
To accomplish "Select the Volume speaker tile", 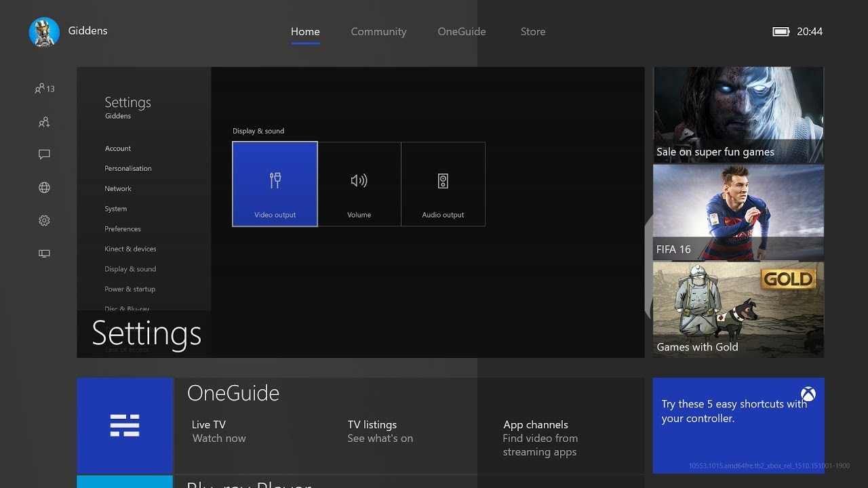I will coord(359,184).
